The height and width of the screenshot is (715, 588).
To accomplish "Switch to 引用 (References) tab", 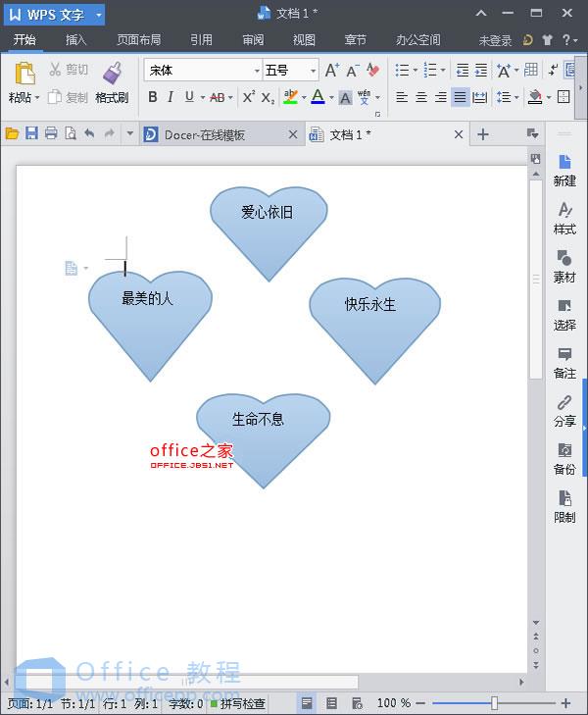I will point(201,39).
